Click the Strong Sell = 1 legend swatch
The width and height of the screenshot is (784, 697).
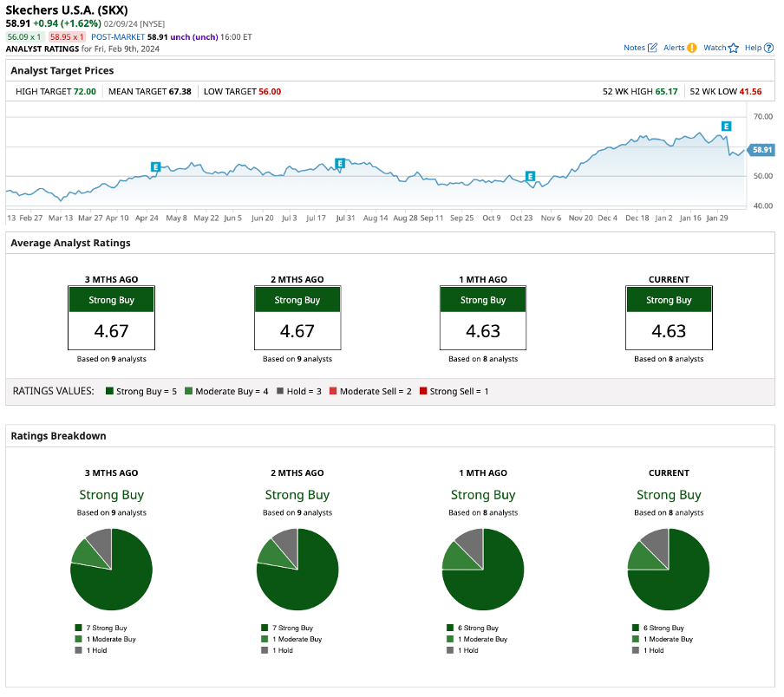423,391
